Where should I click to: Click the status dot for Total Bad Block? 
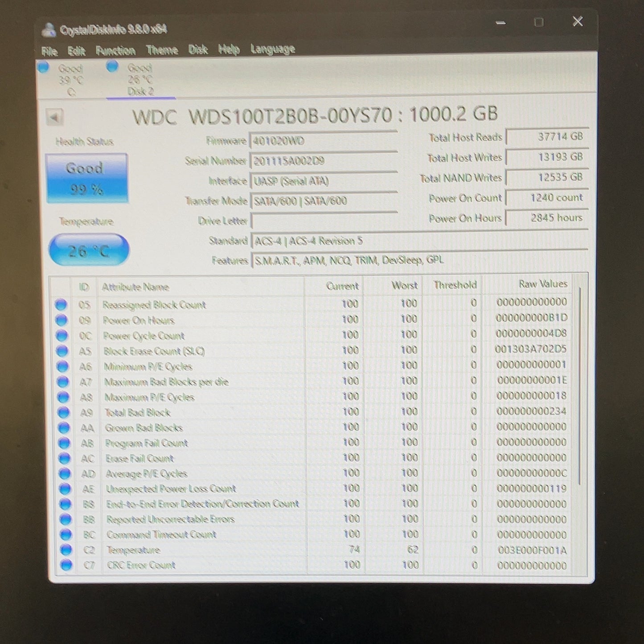[63, 413]
